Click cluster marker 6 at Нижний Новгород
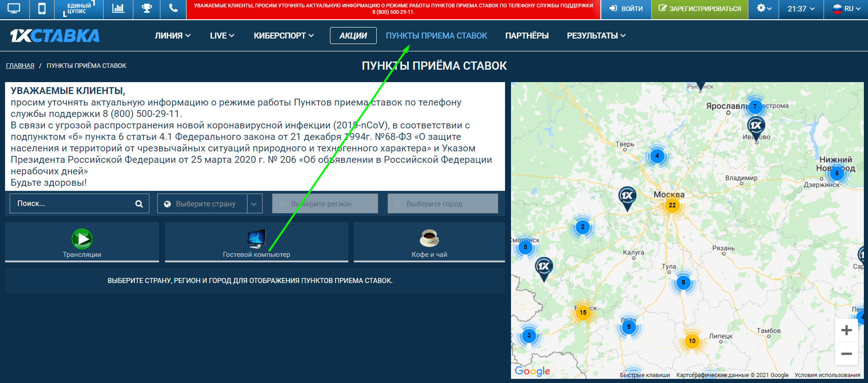Image resolution: width=868 pixels, height=383 pixels. 837,173
